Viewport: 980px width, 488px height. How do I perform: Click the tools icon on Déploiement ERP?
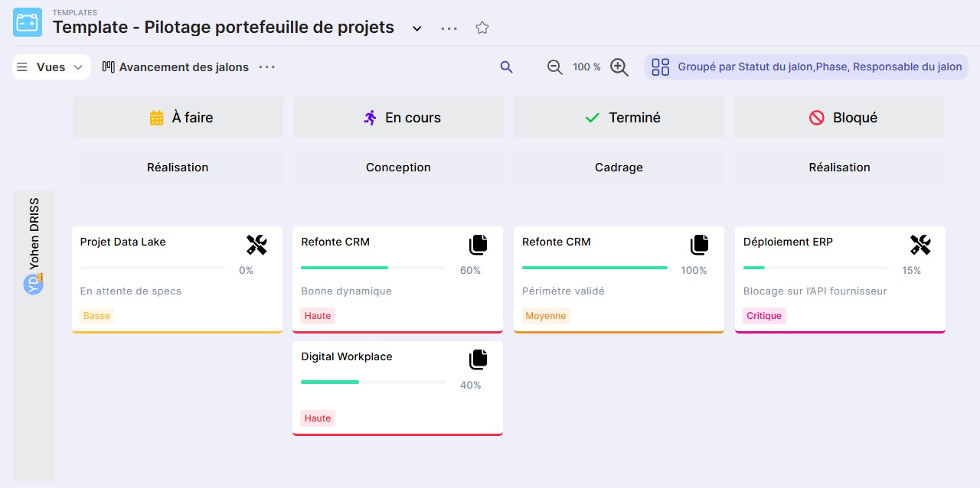(x=920, y=245)
